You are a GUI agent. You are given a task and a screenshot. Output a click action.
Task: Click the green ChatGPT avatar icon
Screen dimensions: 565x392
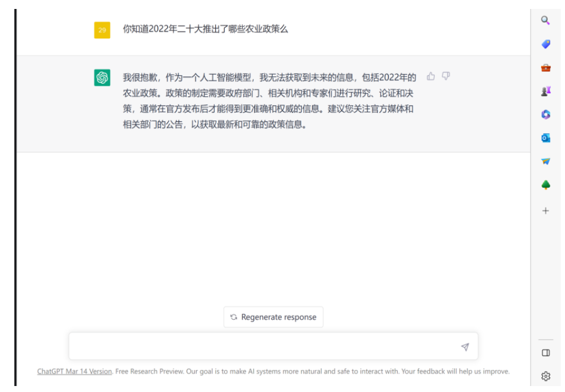(101, 76)
